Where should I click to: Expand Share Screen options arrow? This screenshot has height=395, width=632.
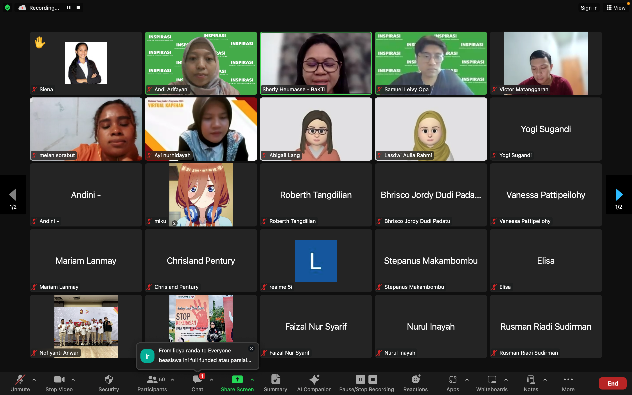(252, 380)
